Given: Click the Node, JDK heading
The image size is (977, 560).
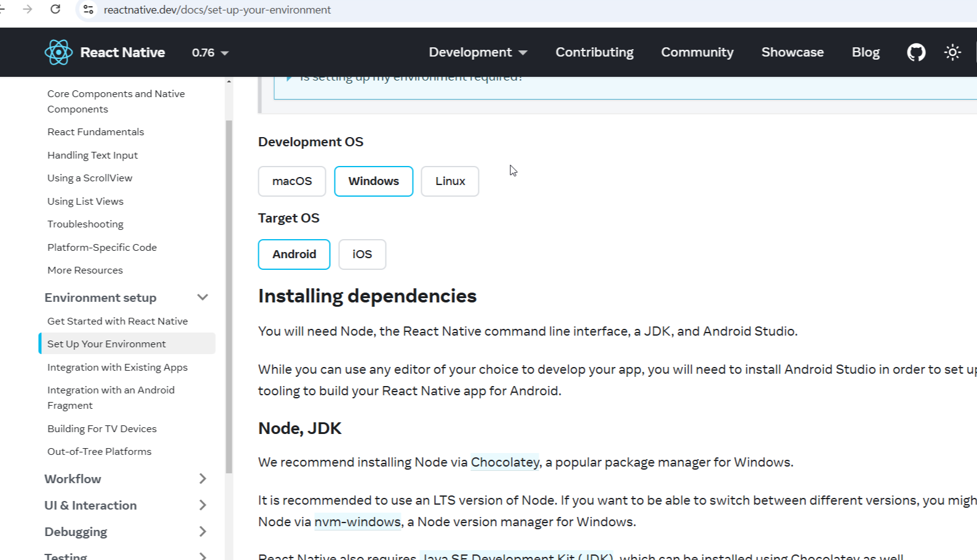Looking at the screenshot, I should coord(299,428).
